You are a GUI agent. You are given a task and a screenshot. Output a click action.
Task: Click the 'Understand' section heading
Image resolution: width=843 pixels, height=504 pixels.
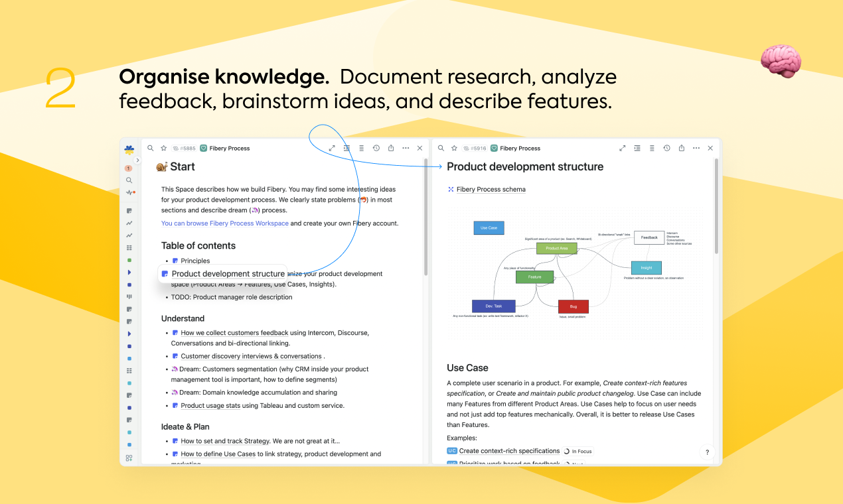click(183, 318)
